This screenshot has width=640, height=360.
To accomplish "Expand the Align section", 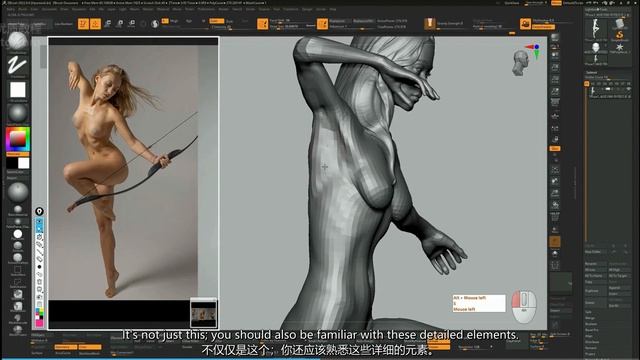I will [588, 336].
